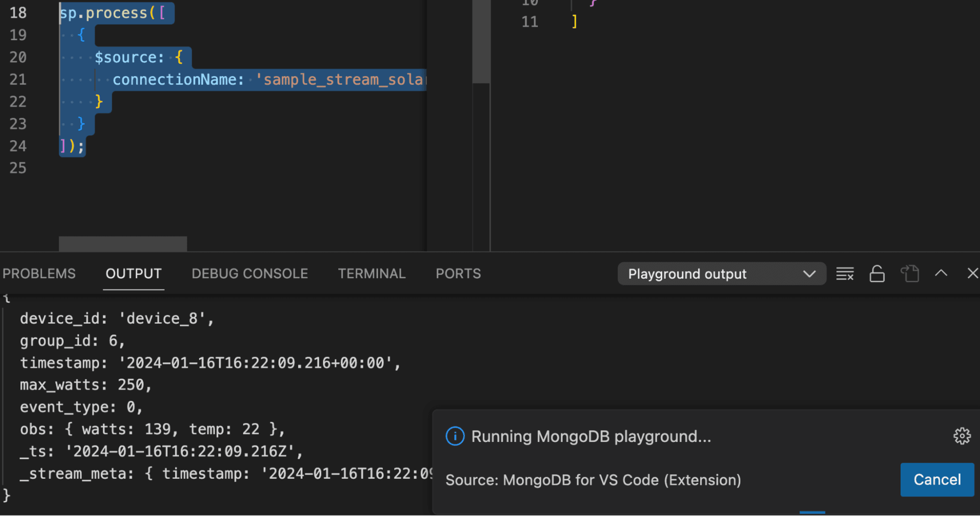
Task: Select the OUTPUT tab
Action: 133,274
